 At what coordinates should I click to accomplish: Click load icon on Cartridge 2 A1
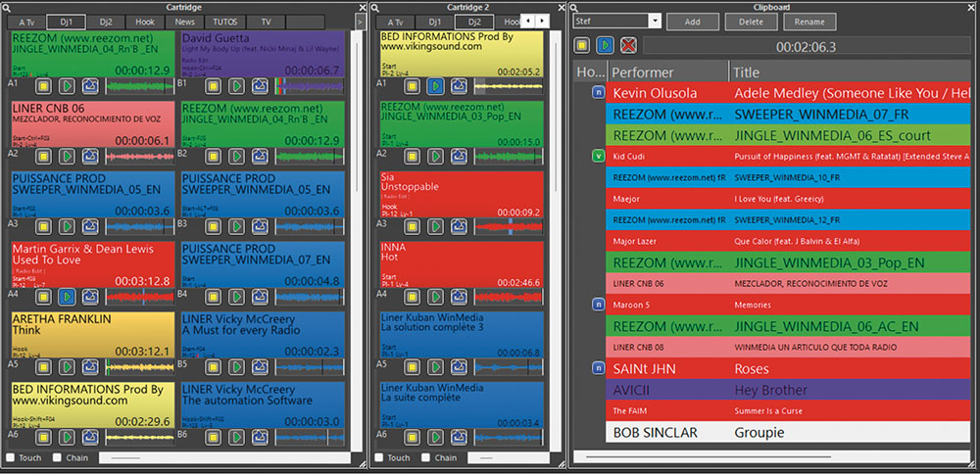[x=459, y=86]
